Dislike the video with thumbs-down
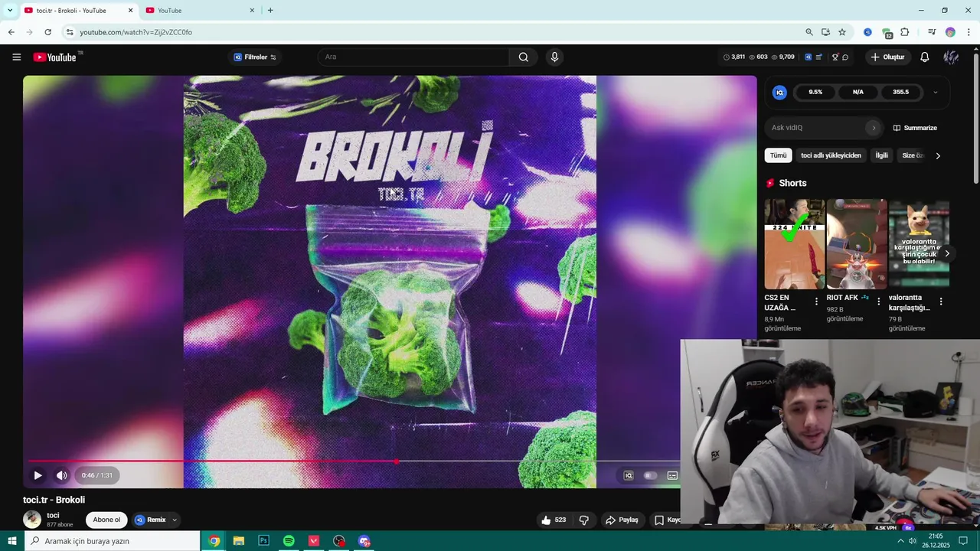The width and height of the screenshot is (980, 551). pos(583,520)
